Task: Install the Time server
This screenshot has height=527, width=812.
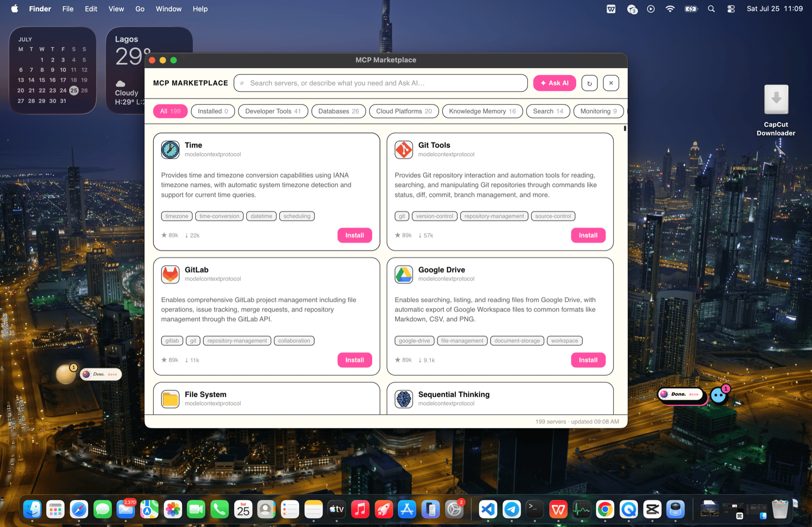Action: 354,235
